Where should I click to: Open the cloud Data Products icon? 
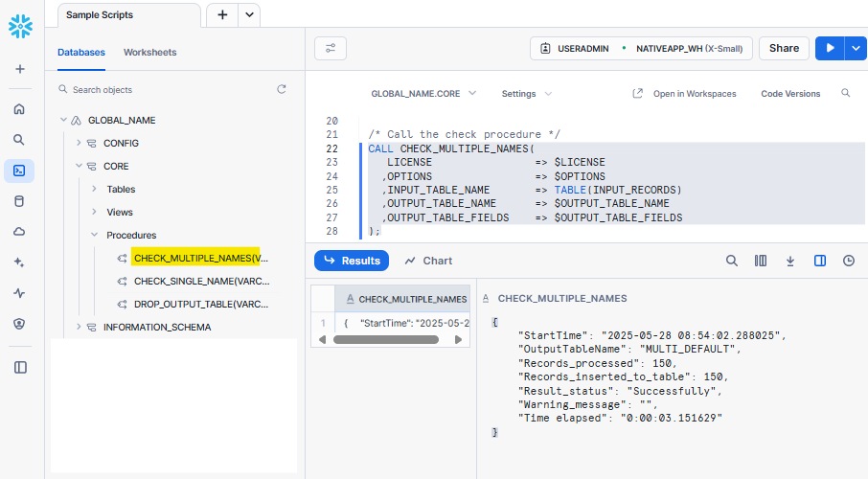click(x=19, y=232)
